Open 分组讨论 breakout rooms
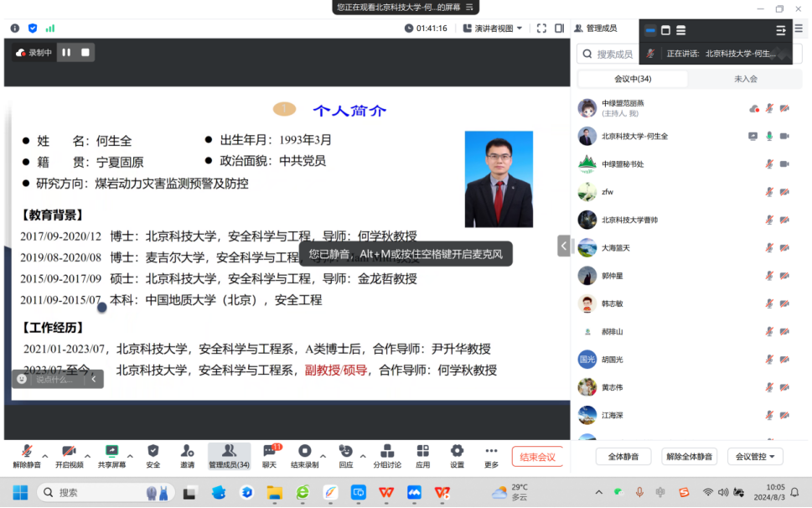The image size is (812, 508). 387,456
